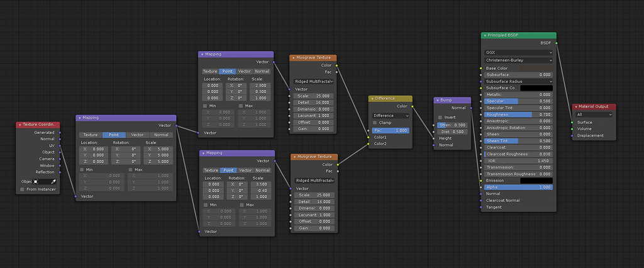Open the All target dropdown in Material Output
This screenshot has height=268, width=644.
(x=594, y=114)
